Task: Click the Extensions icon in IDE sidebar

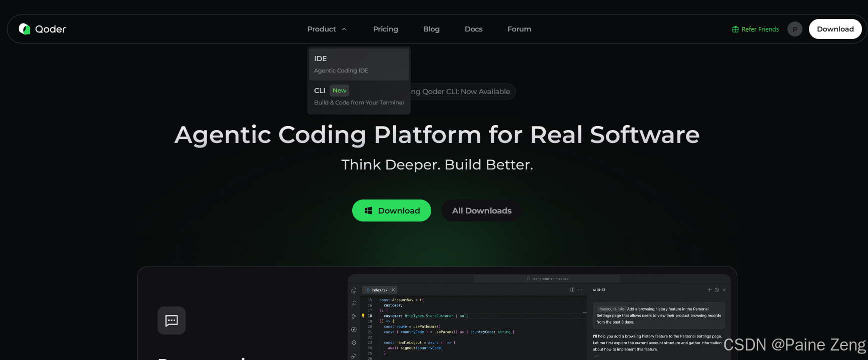Action: tap(354, 342)
